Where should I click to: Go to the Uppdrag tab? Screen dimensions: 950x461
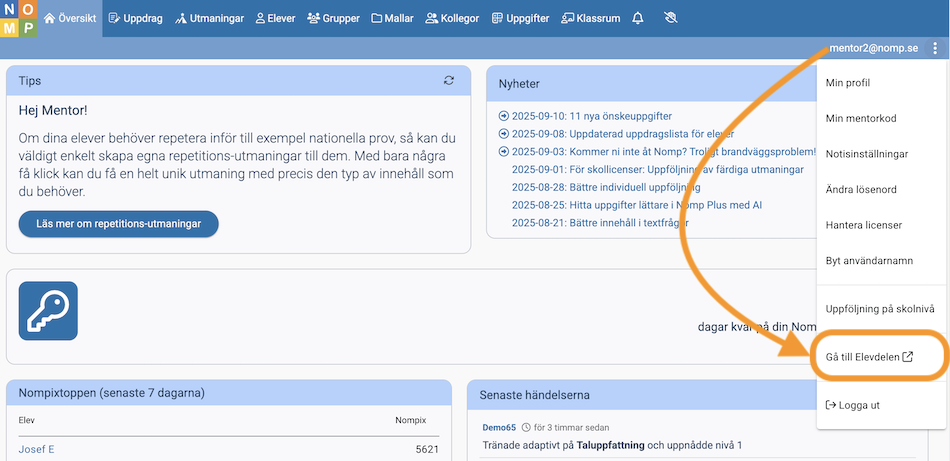(135, 18)
